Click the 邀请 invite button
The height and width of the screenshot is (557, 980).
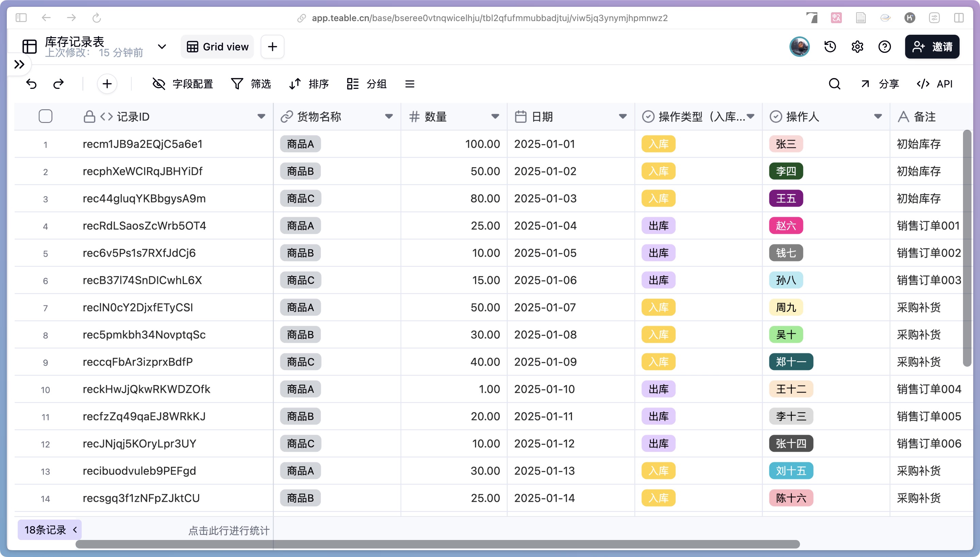tap(932, 47)
